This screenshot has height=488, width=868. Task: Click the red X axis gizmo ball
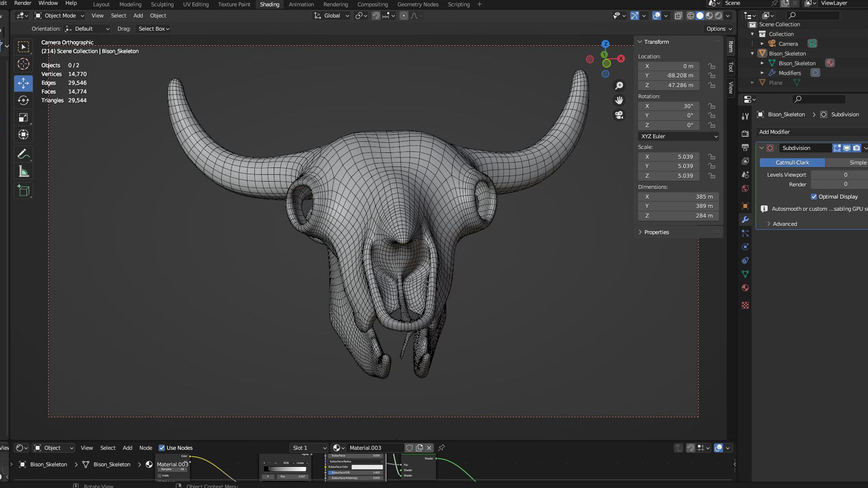tap(621, 59)
